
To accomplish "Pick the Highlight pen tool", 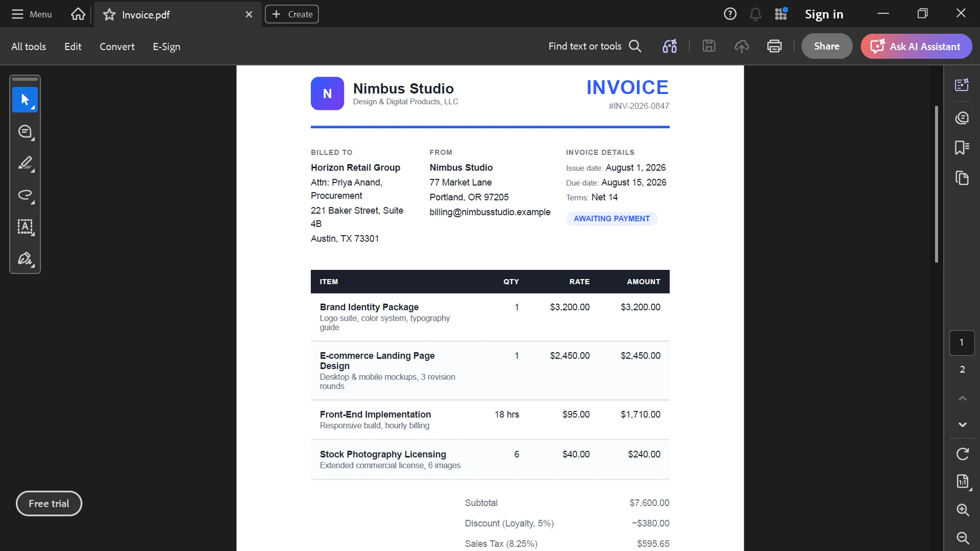I will point(25,164).
